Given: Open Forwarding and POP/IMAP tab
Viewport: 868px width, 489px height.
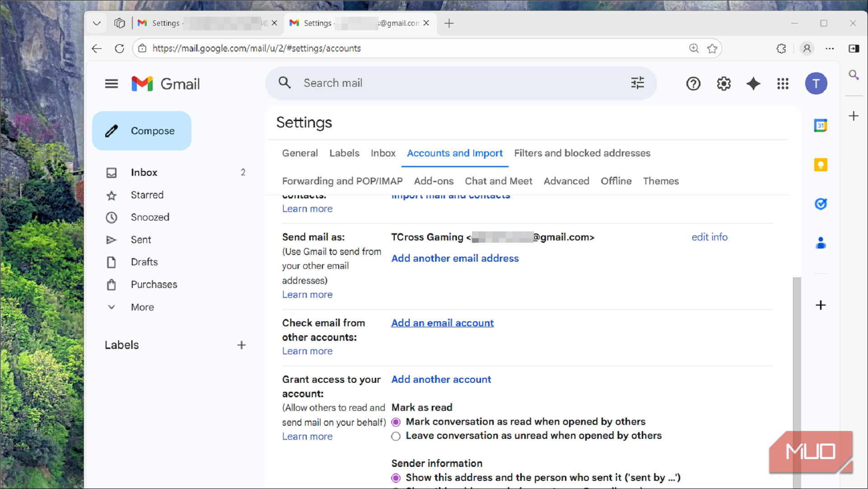Looking at the screenshot, I should click(x=342, y=181).
